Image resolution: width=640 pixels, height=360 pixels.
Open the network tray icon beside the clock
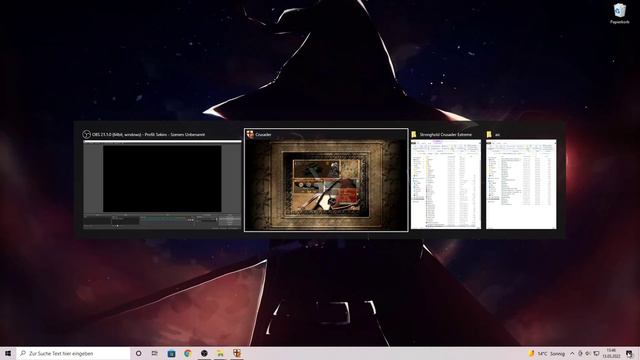[596, 353]
